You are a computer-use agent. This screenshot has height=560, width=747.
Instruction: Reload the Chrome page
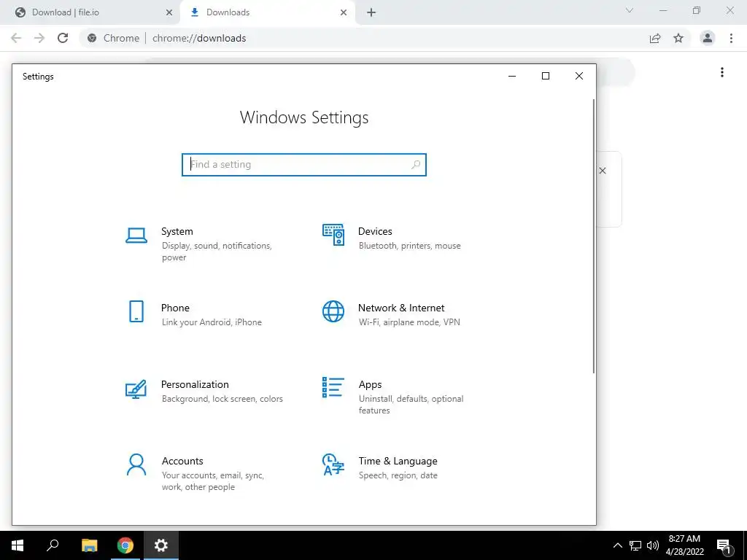click(x=63, y=38)
